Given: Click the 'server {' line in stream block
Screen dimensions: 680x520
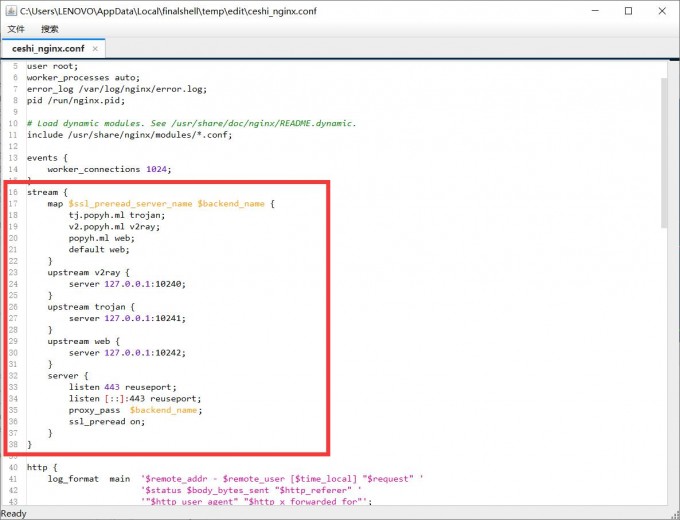Looking at the screenshot, I should (x=68, y=376).
